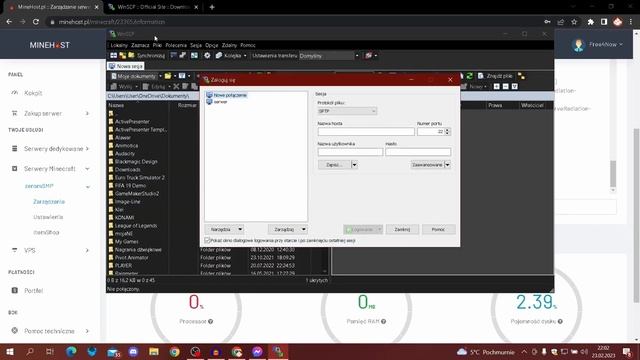The image size is (640, 360).
Task: Expand the VPS sidebar section
Action: pyautogui.click(x=50, y=250)
